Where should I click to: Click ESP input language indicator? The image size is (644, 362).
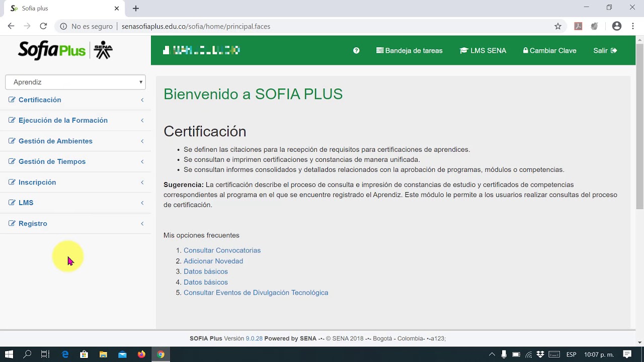[572, 354]
